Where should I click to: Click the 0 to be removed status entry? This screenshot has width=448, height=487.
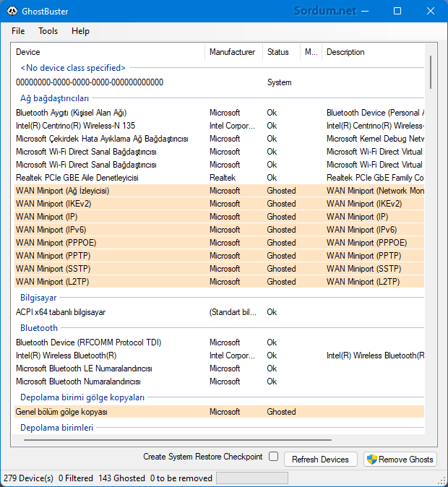pyautogui.click(x=181, y=478)
